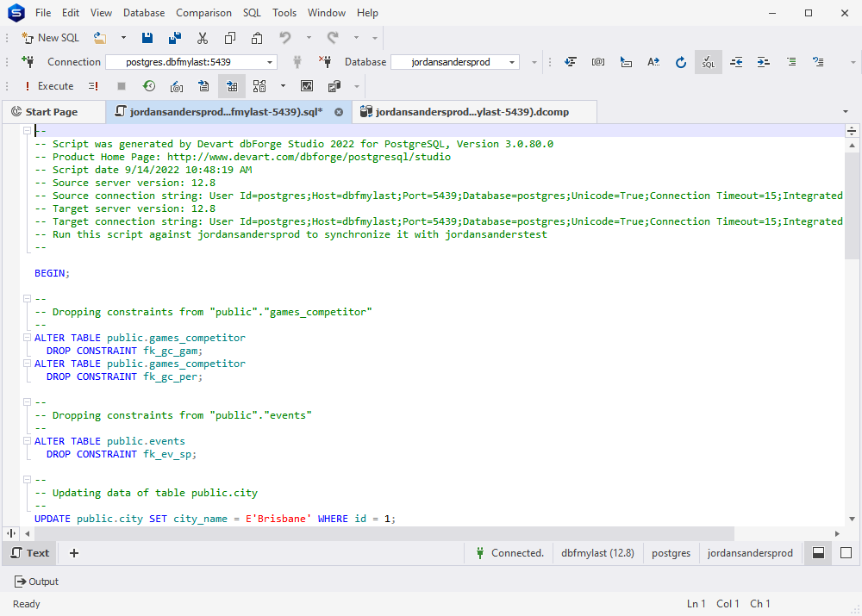Click the query profiler chart icon
The width and height of the screenshot is (862, 616).
pos(307,86)
